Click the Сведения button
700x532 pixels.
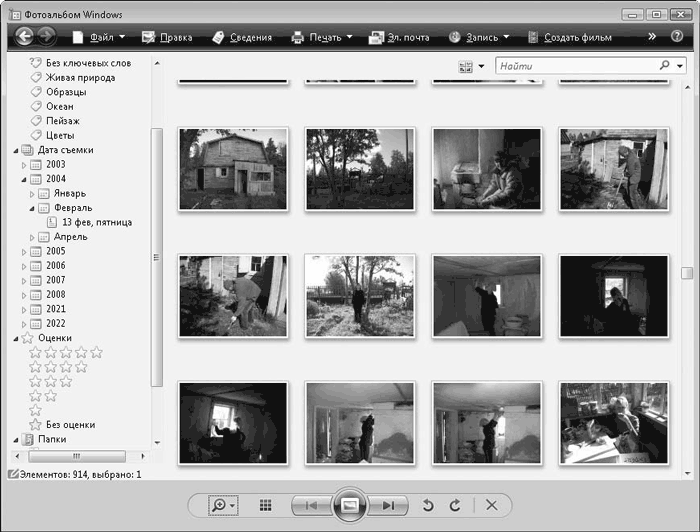(242, 37)
